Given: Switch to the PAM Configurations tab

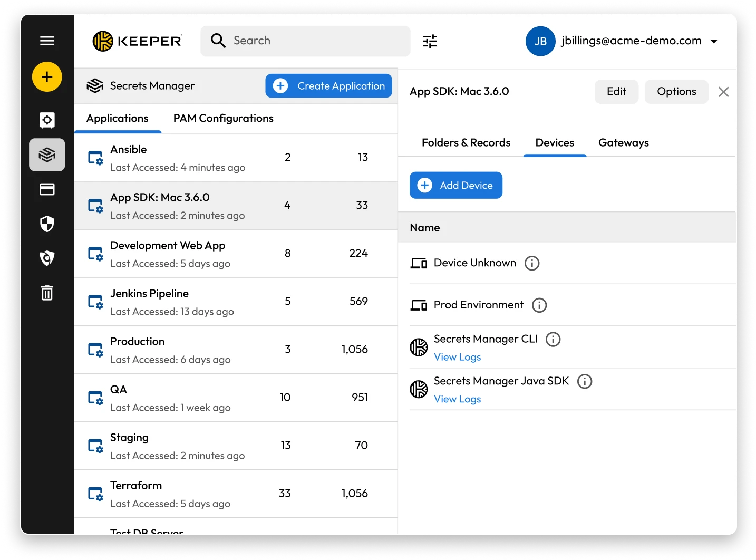Looking at the screenshot, I should pos(223,119).
